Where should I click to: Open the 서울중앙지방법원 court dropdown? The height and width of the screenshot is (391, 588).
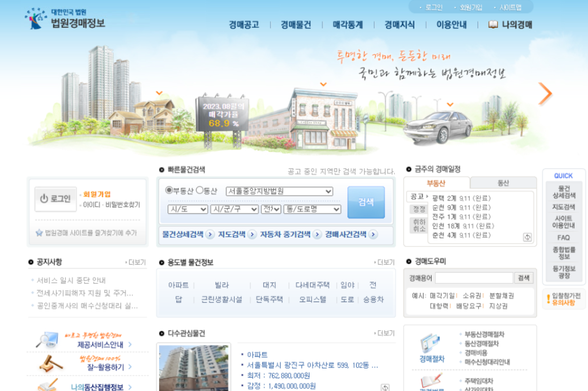280,191
